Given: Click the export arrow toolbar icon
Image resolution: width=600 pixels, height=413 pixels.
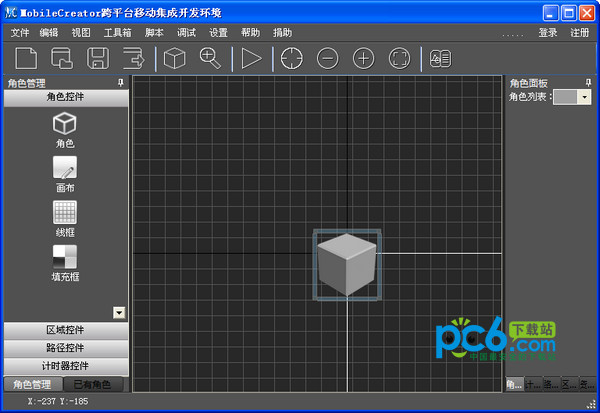Looking at the screenshot, I should coord(134,59).
